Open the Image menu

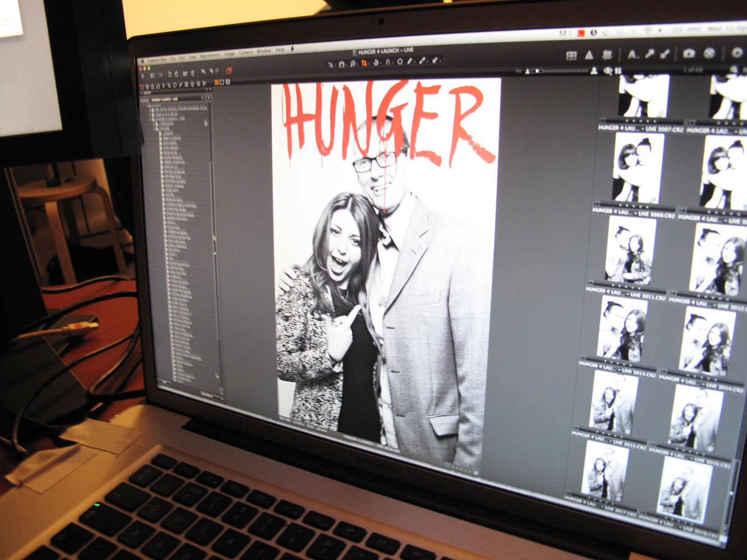[230, 54]
